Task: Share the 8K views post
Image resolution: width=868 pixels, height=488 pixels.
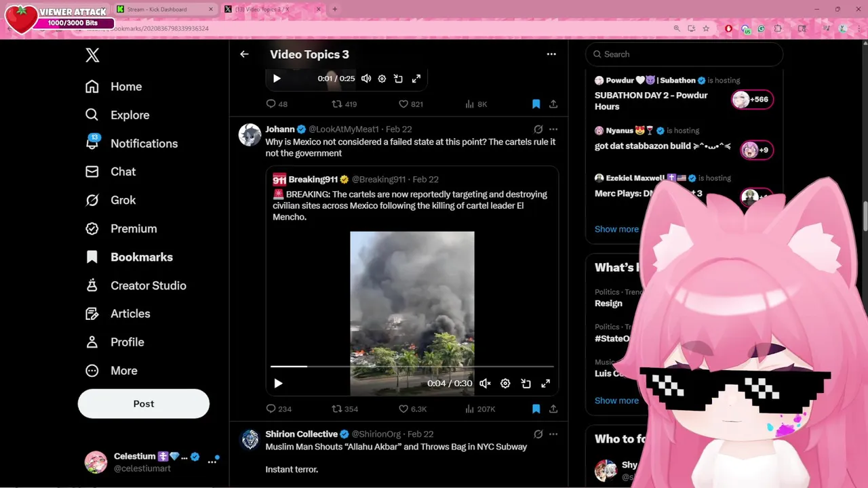Action: click(553, 104)
